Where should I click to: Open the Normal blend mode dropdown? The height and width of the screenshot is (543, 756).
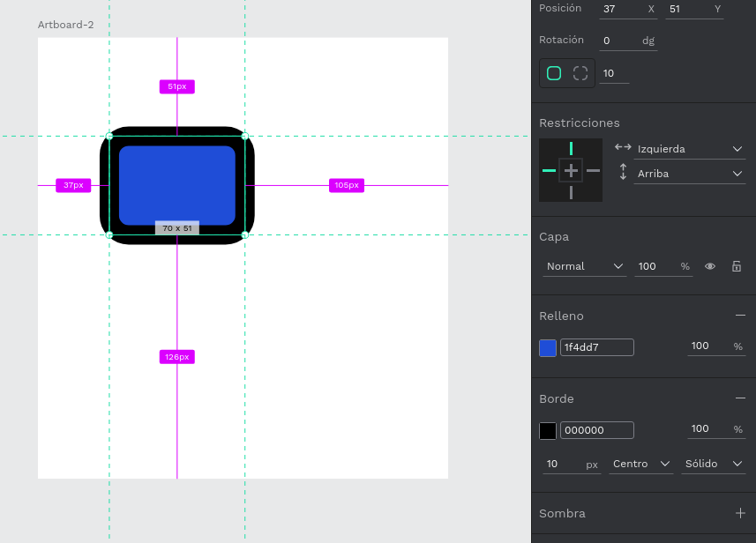pyautogui.click(x=585, y=266)
